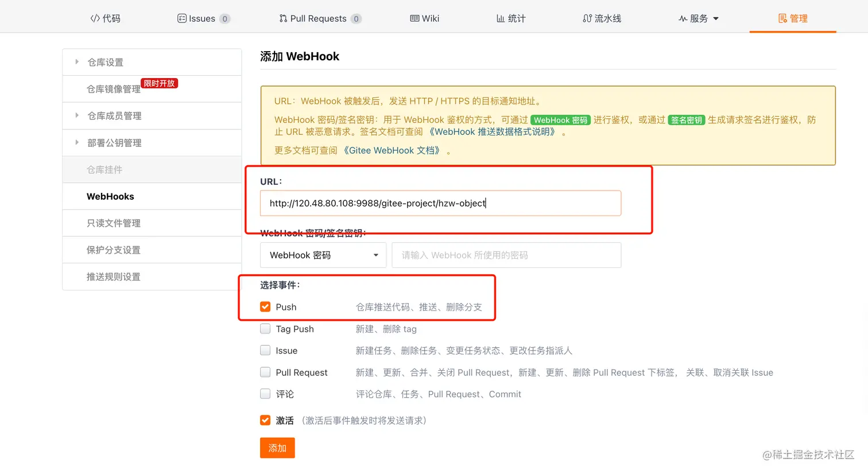Viewport: 868px width, 474px height.
Task: Open 部署公钥管理 in the sidebar
Action: point(152,143)
